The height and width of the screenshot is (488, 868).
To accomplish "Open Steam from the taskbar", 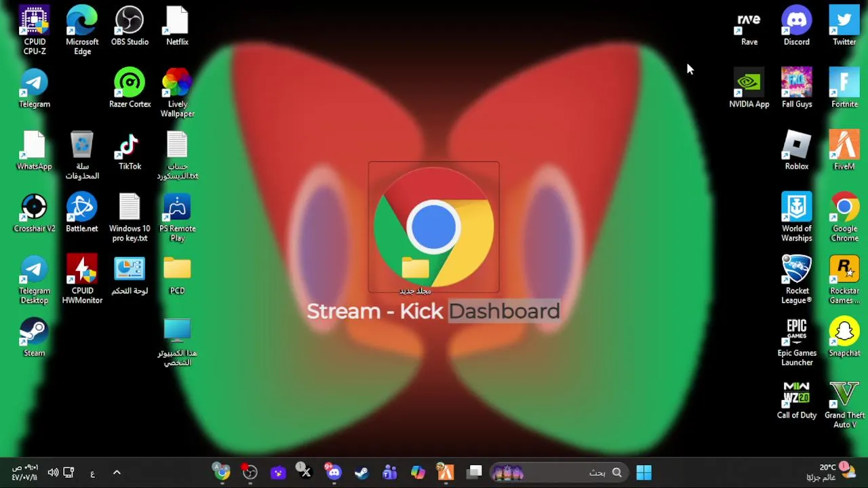I will coord(361,472).
